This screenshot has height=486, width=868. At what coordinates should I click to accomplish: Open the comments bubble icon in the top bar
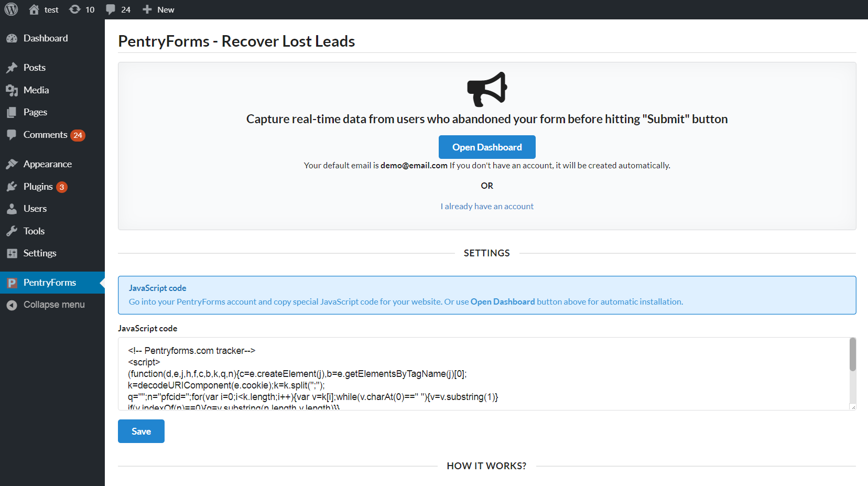111,9
